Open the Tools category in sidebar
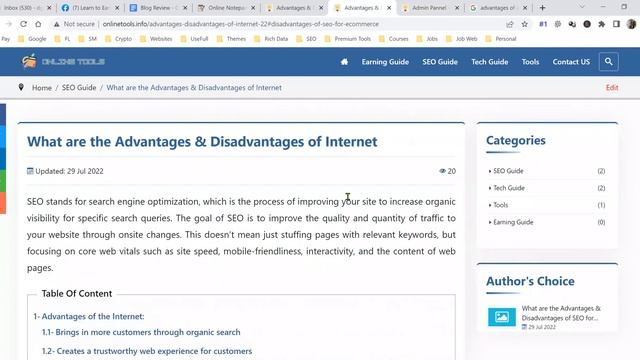 [x=500, y=205]
